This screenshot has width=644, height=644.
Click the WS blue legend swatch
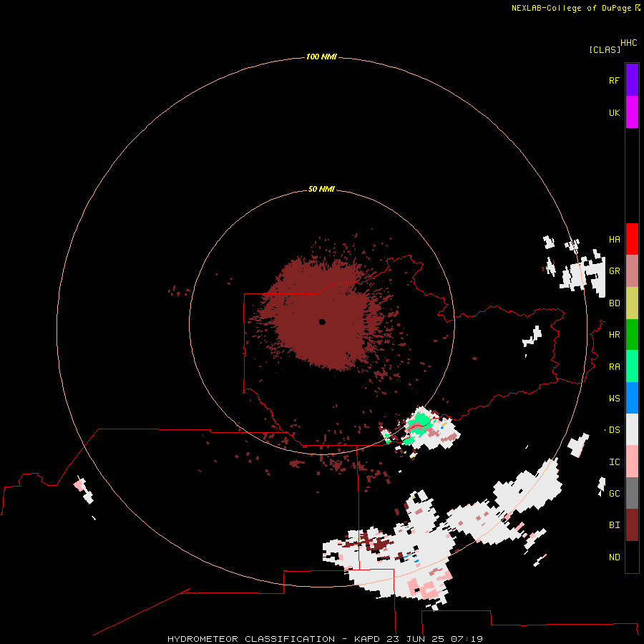point(632,398)
